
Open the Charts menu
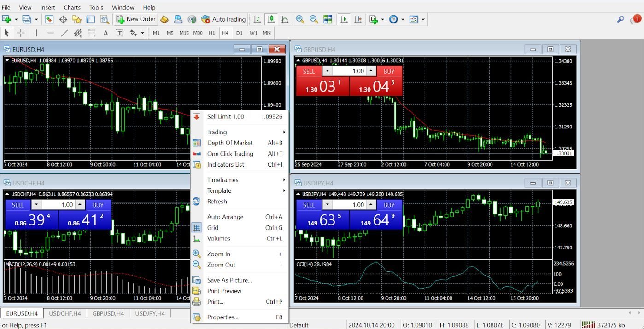(72, 7)
